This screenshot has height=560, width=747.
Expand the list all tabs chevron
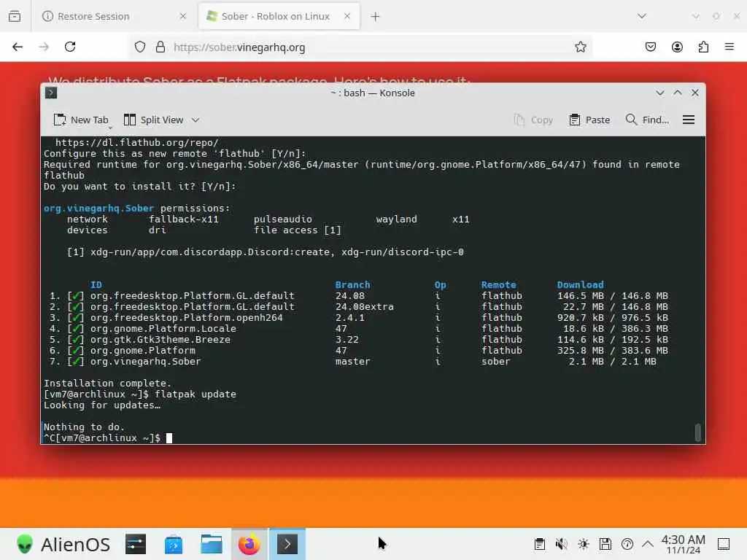click(x=642, y=16)
